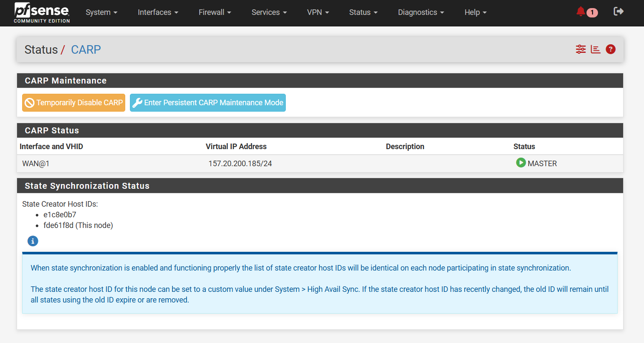The image size is (644, 343).
Task: Open the Services menu
Action: [x=269, y=12]
